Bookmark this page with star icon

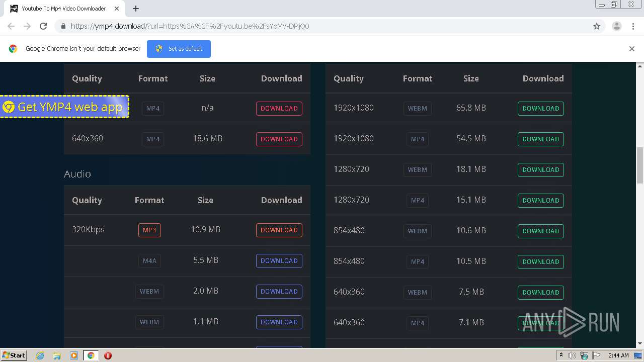(x=597, y=26)
